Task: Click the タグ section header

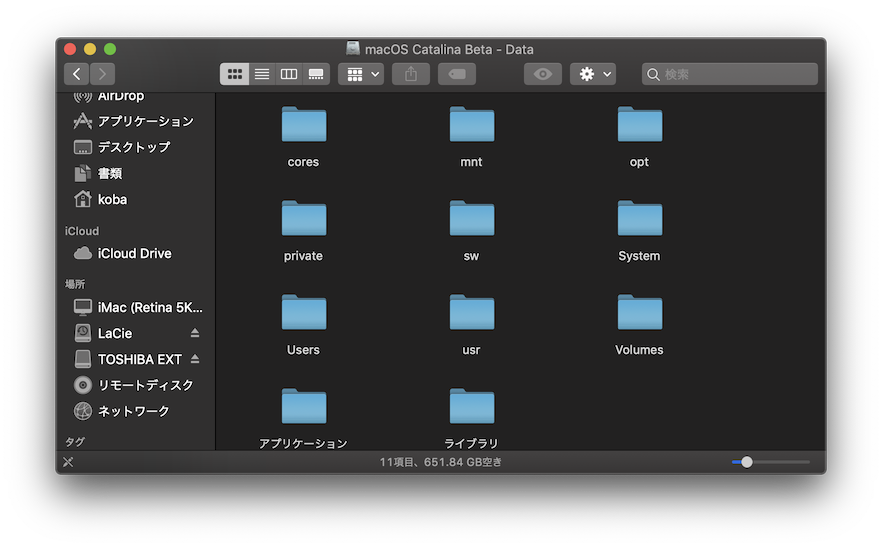Action: point(75,442)
